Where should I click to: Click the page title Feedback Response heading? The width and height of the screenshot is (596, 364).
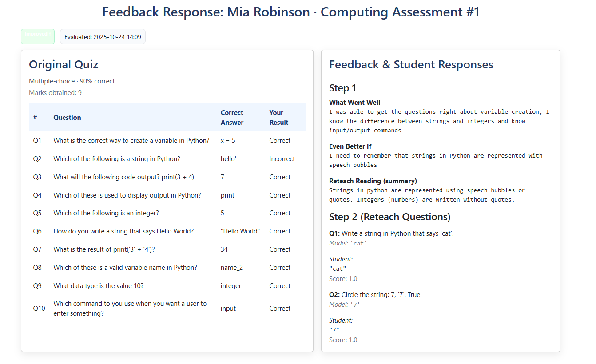291,12
